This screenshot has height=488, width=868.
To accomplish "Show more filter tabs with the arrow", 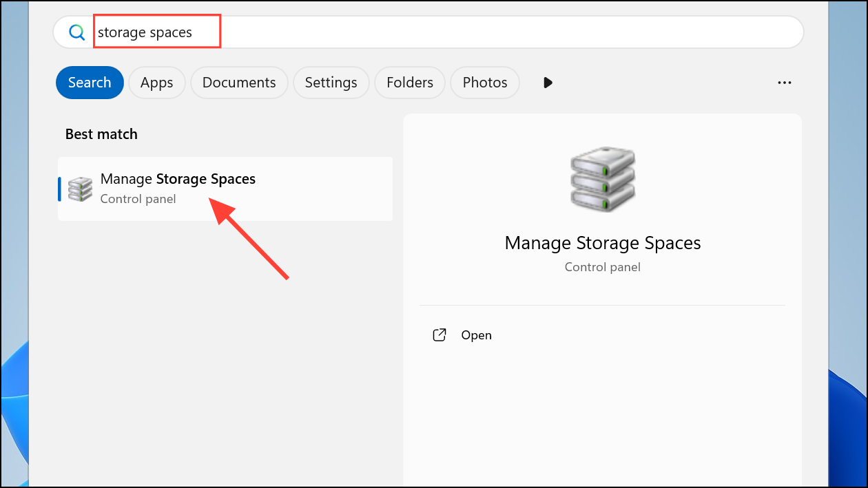I will pos(548,83).
